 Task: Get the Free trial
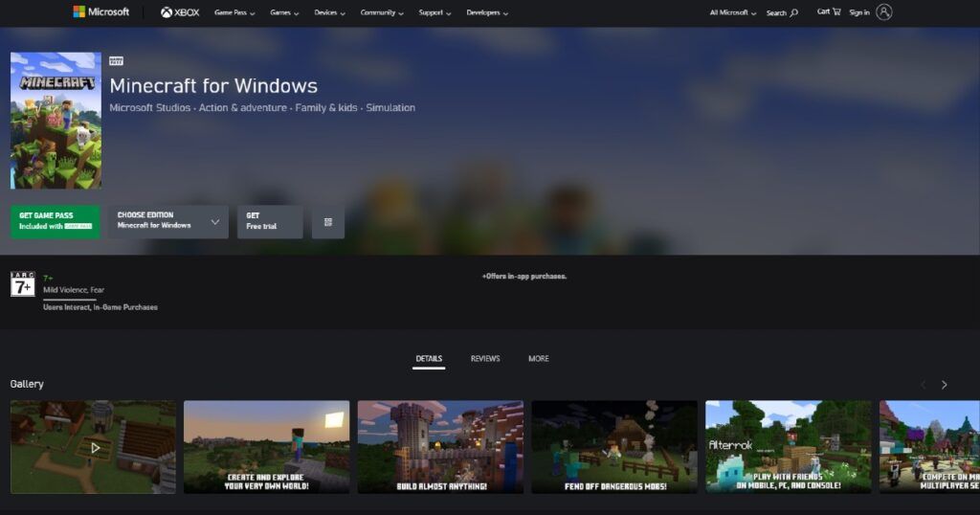click(x=270, y=222)
